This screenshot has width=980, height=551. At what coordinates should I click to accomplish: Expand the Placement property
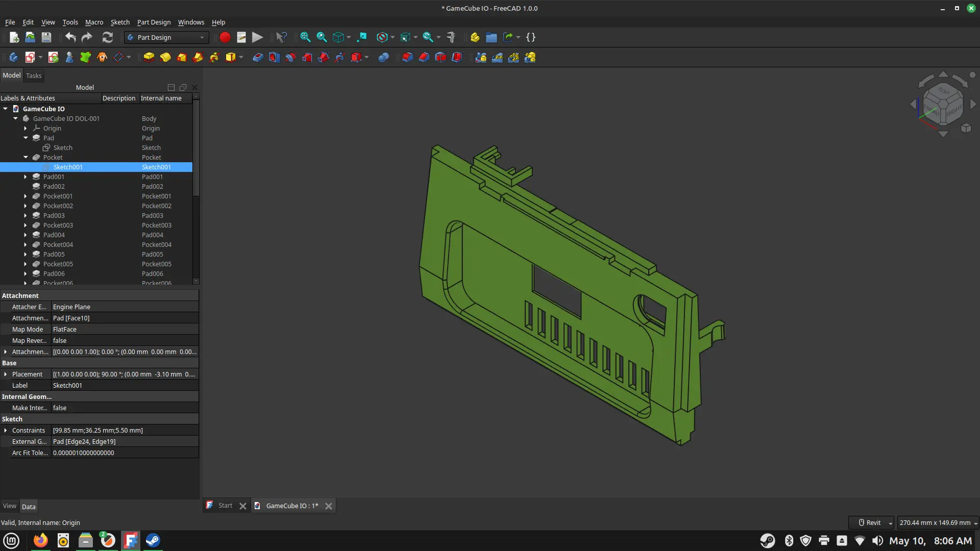point(6,374)
